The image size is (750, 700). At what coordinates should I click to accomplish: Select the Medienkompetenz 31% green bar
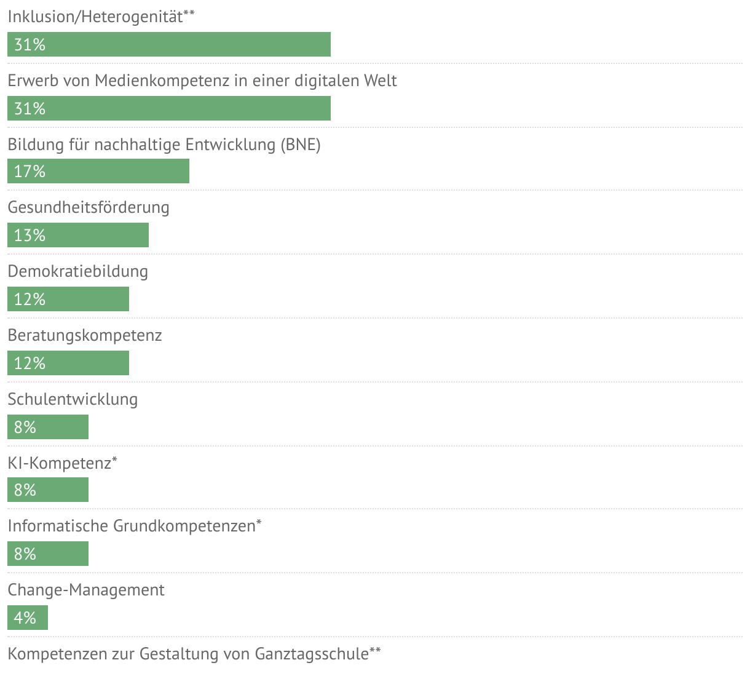coord(169,108)
